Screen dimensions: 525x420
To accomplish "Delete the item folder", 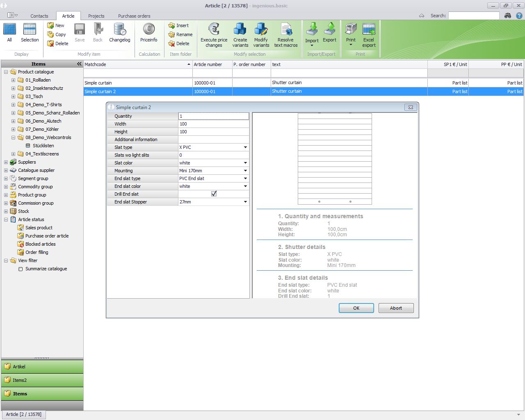I will pyautogui.click(x=179, y=43).
